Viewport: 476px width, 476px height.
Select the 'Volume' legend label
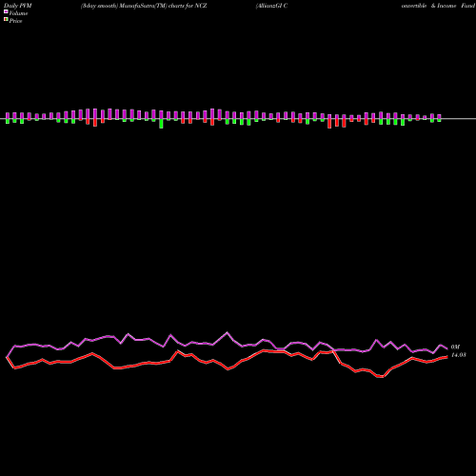click(18, 13)
